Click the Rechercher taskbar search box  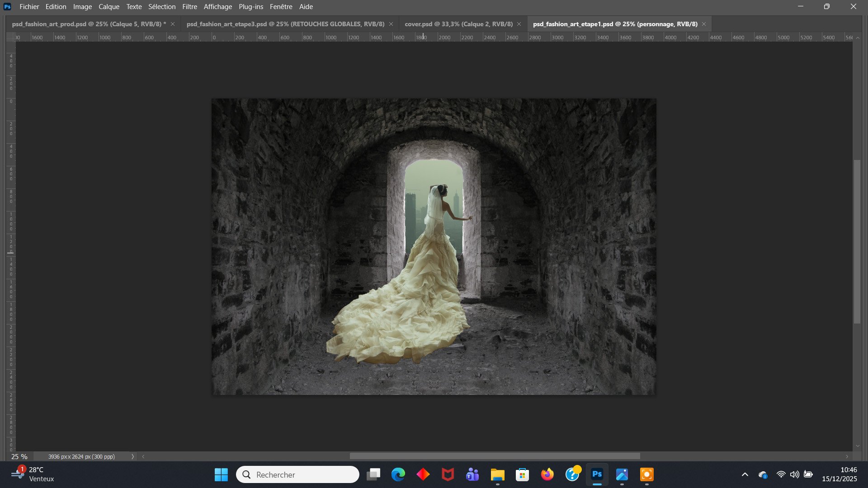(297, 474)
